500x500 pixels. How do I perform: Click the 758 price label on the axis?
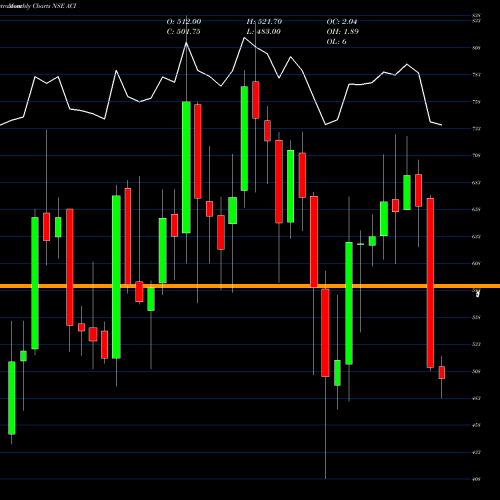(x=476, y=102)
